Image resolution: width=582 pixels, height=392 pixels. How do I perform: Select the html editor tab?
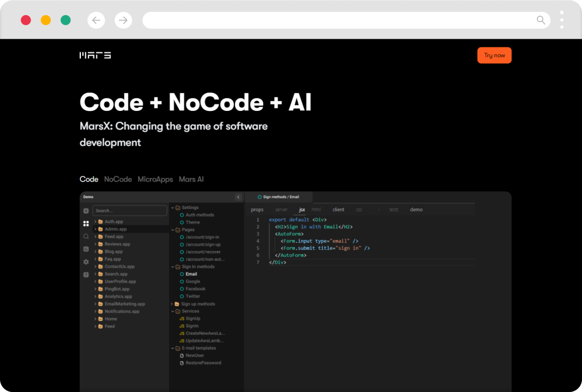point(316,209)
